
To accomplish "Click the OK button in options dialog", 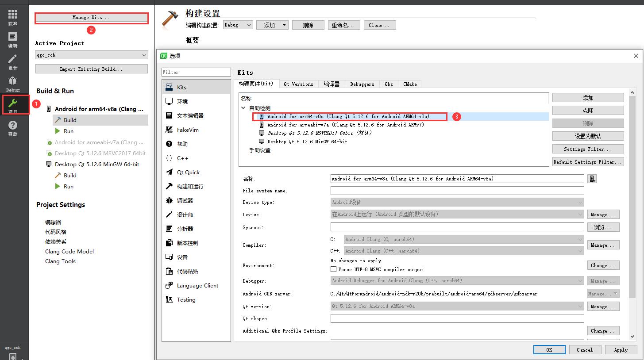I will [549, 349].
